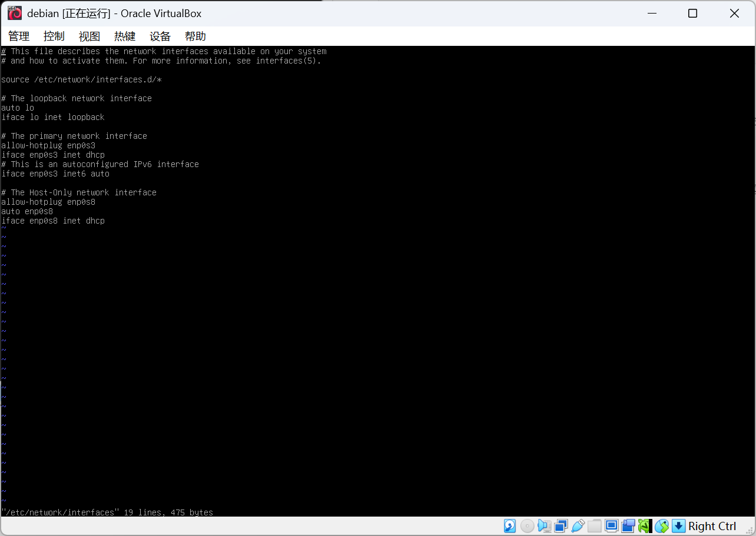756x536 pixels.
Task: Click the vim status line showing '/etc/network/interfaces'
Action: [107, 512]
